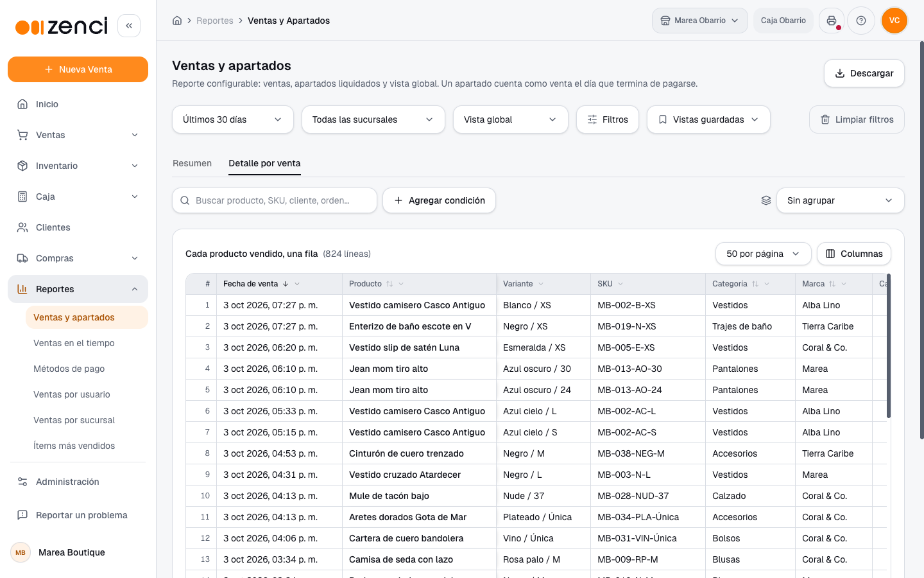Screen dimensions: 924x578
Task: Open the Clientes section
Action: [x=78, y=227]
